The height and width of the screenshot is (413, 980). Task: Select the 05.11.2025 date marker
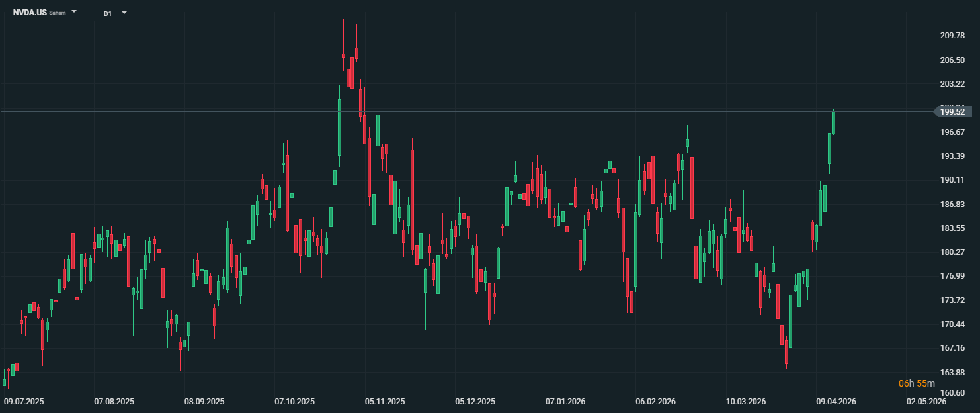tap(385, 402)
